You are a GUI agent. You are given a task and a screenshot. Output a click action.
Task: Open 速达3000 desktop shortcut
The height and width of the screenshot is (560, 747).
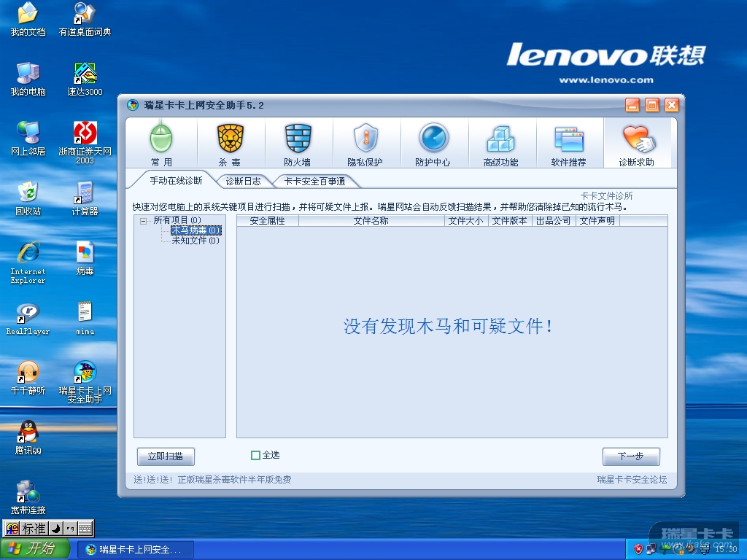point(85,79)
